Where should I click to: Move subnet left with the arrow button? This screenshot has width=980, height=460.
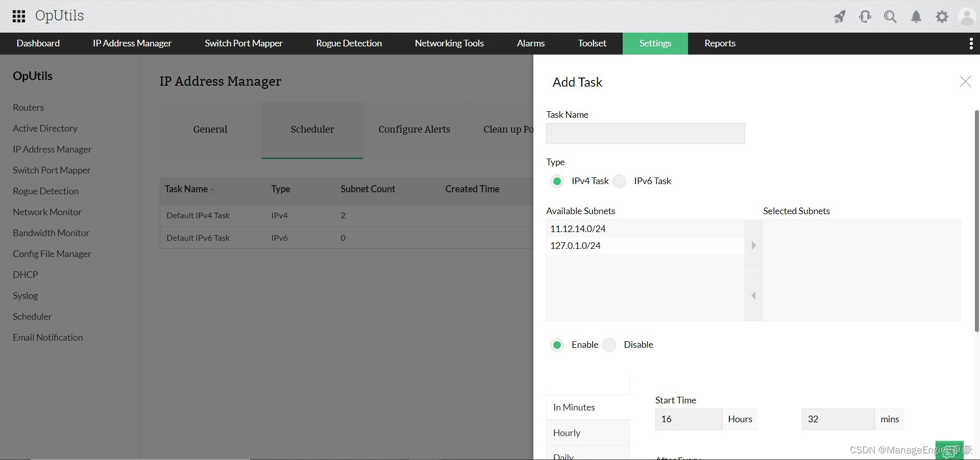(753, 296)
